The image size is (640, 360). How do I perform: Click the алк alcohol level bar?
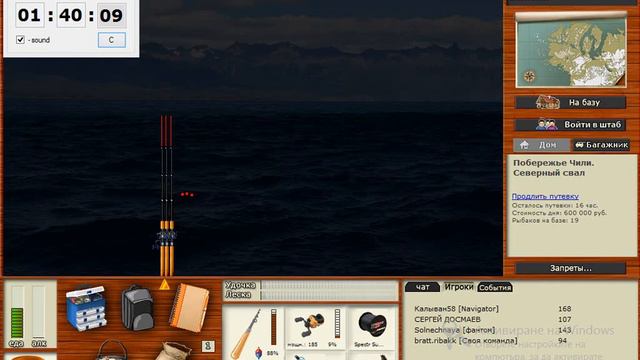[x=39, y=312]
